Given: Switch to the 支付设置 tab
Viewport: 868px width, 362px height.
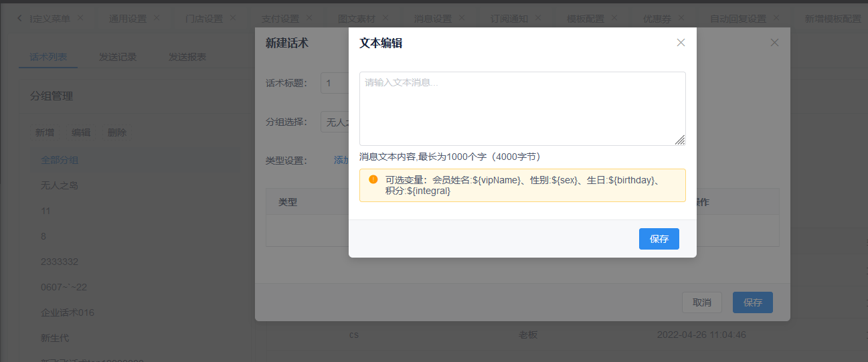Looking at the screenshot, I should click(280, 19).
